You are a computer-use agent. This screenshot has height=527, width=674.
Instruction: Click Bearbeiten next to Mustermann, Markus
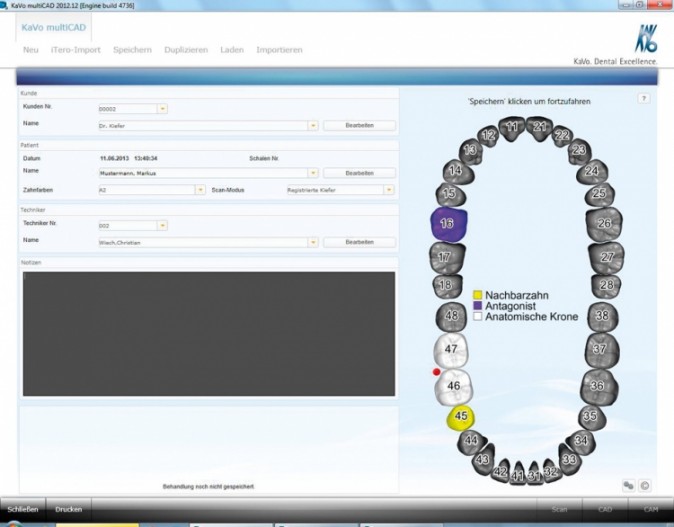(x=359, y=173)
